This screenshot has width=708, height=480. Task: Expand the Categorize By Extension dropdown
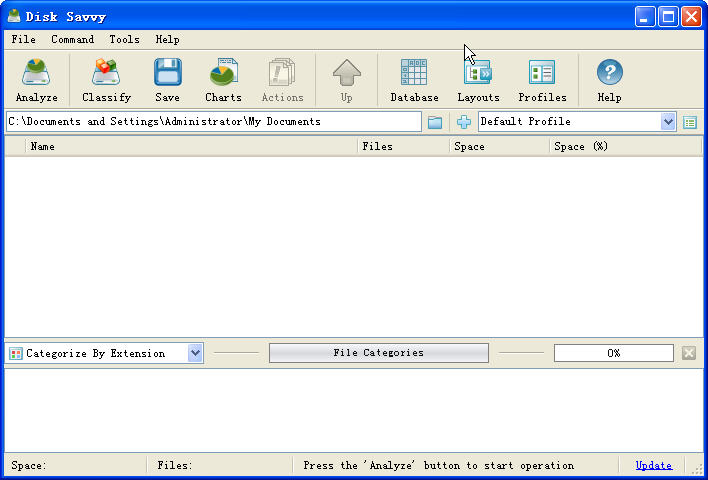(x=195, y=353)
